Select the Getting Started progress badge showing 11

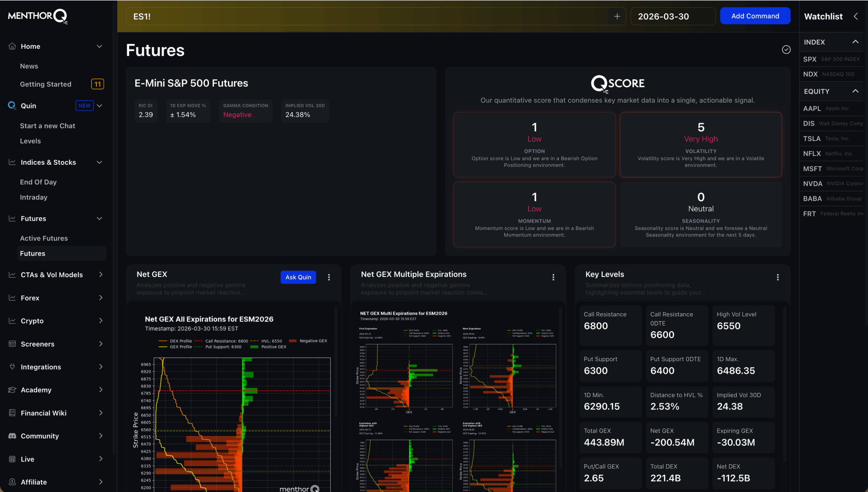[x=97, y=84]
